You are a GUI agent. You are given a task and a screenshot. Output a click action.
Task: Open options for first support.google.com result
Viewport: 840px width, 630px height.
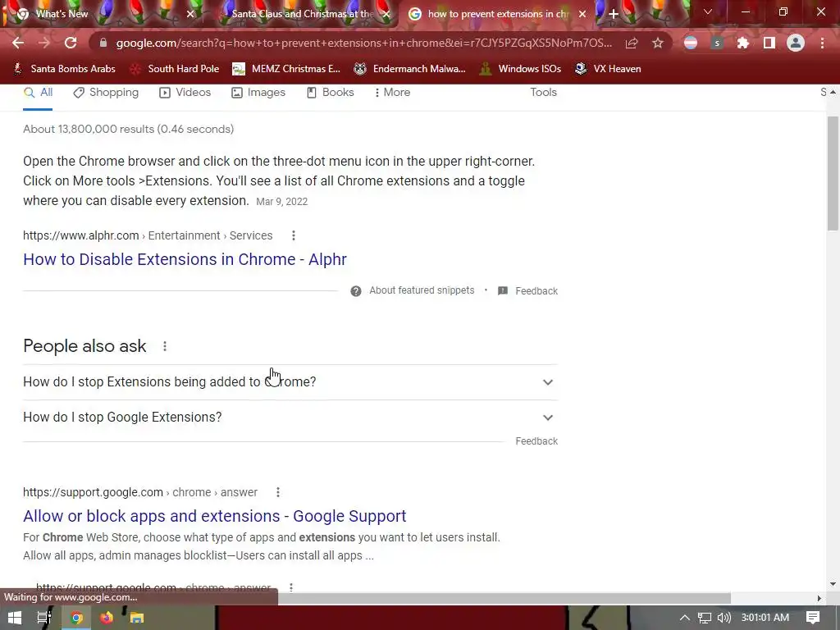point(278,492)
